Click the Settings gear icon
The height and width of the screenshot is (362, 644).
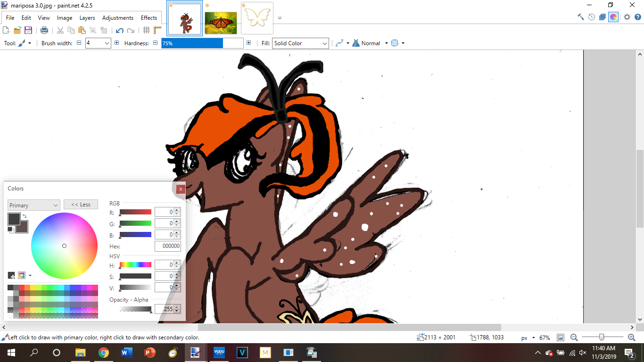[x=627, y=17]
